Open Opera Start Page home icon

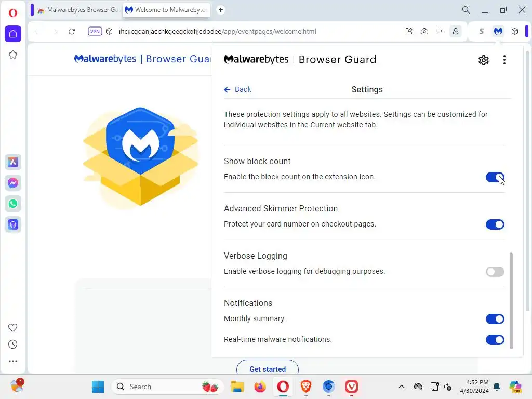tap(13, 34)
